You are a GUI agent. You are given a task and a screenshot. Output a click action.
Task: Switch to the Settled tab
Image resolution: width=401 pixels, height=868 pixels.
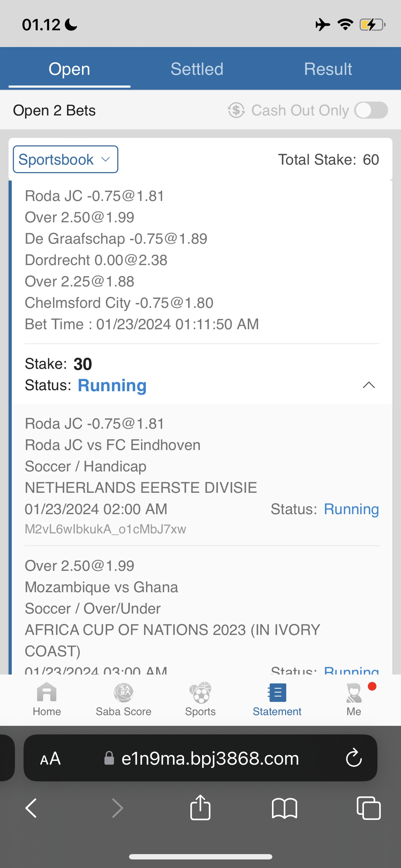tap(197, 69)
